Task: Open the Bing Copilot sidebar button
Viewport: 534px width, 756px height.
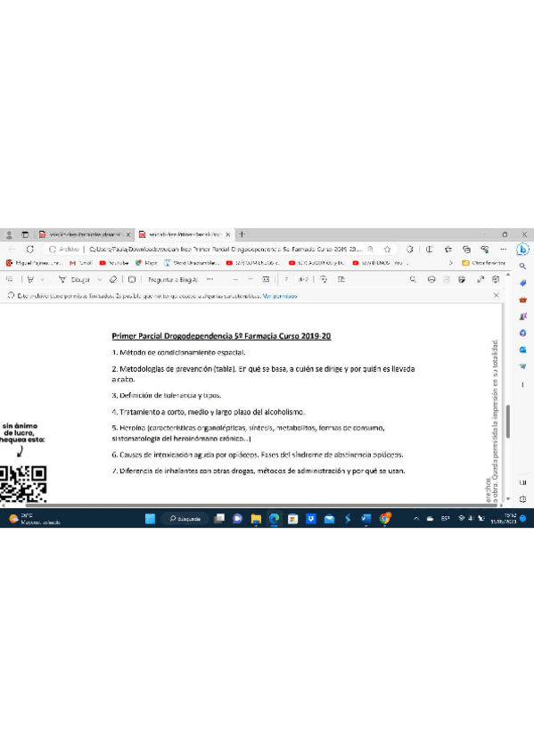Action: click(522, 250)
